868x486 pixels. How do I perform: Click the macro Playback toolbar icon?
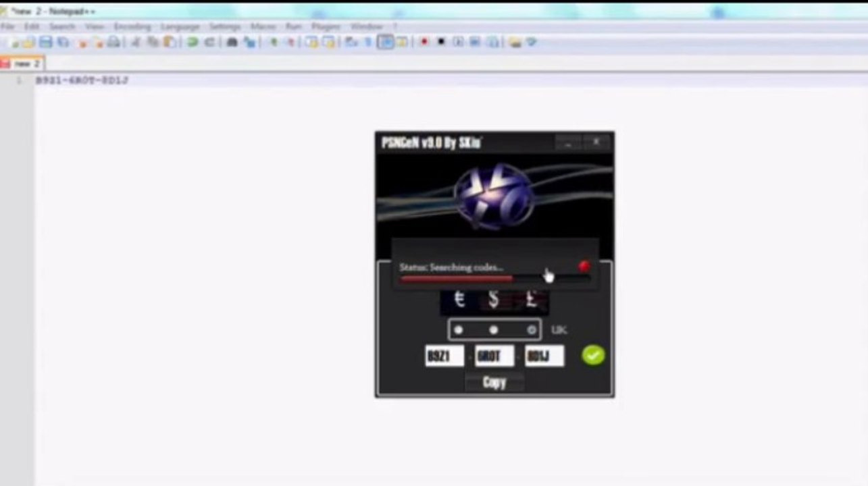tap(458, 42)
